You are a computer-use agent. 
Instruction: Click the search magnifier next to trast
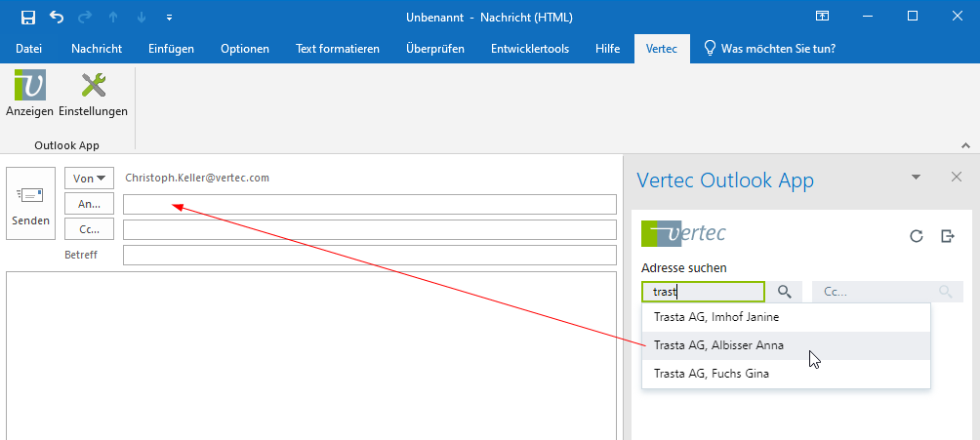click(784, 292)
